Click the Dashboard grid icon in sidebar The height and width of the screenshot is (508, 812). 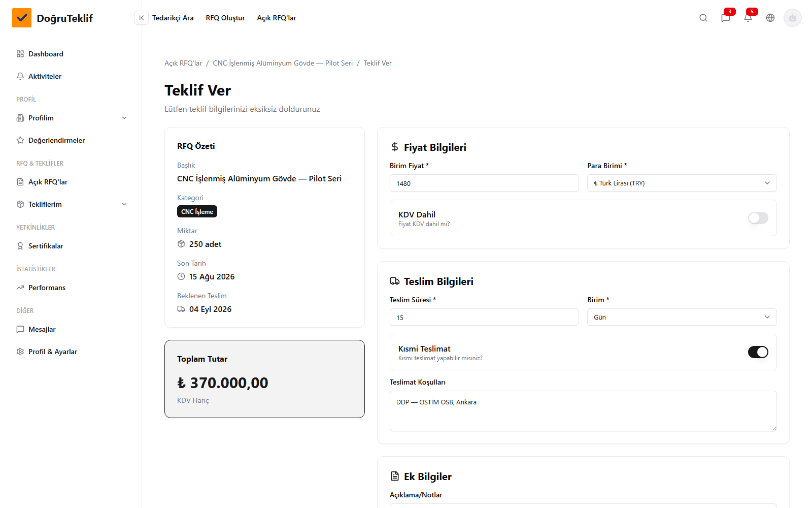coord(20,54)
